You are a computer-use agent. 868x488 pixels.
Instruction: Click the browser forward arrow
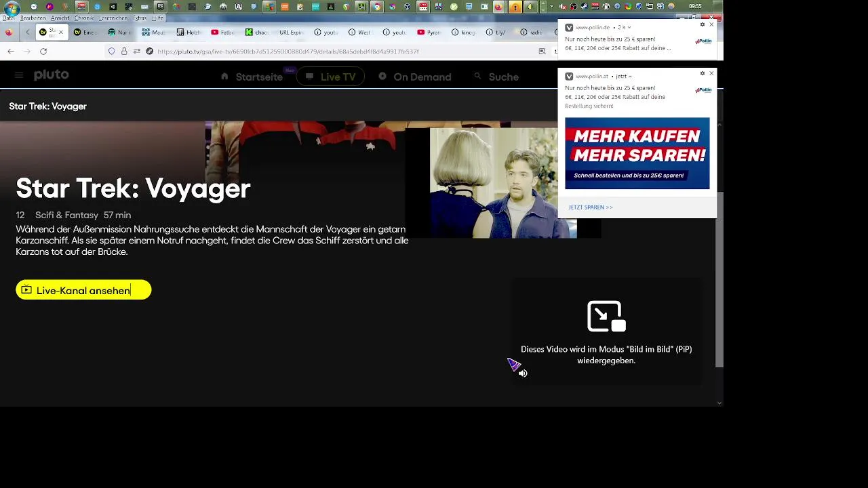[x=27, y=52]
